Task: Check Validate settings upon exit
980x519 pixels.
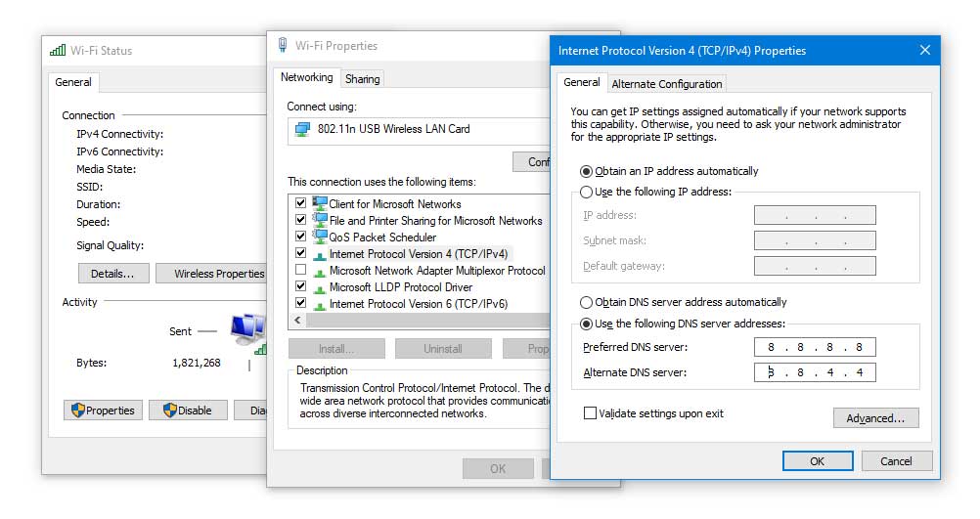Action: coord(590,412)
